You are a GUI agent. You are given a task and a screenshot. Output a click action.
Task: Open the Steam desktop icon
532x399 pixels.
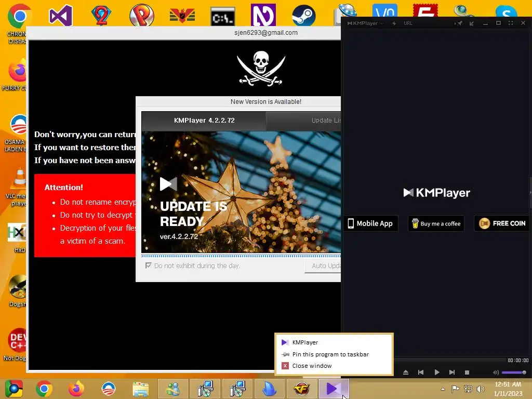click(303, 16)
